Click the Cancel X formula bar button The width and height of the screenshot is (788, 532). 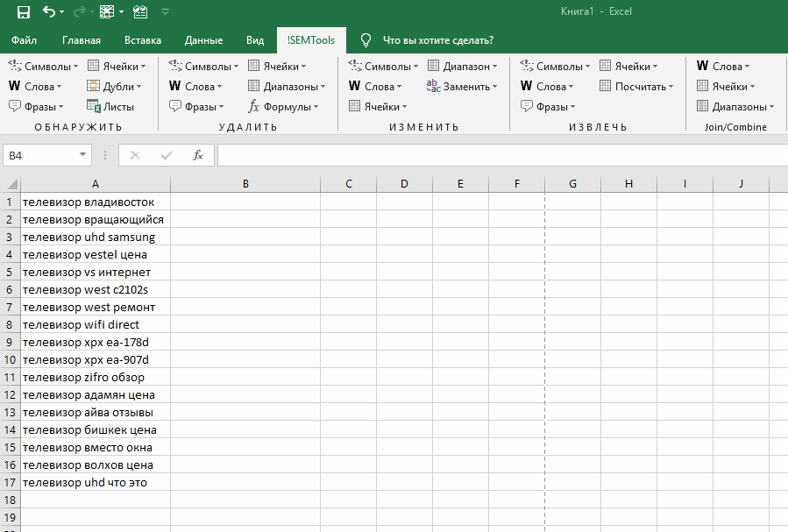click(x=135, y=155)
